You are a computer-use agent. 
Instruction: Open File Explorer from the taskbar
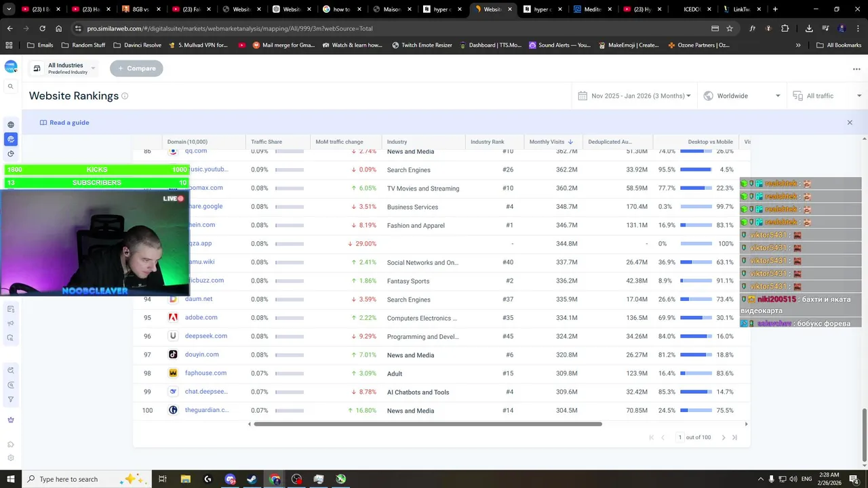(185, 479)
